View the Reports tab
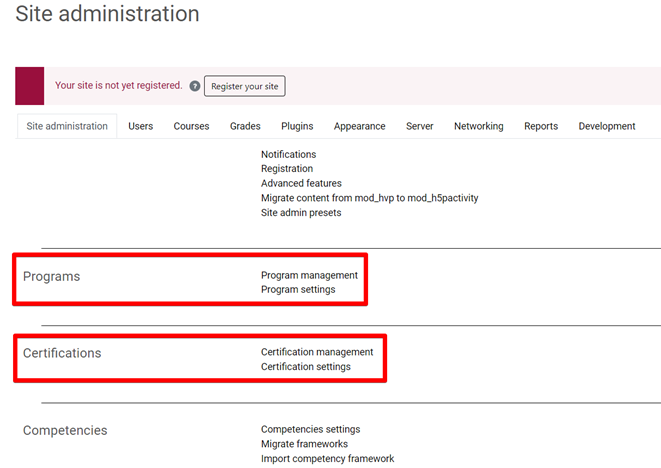This screenshot has width=661, height=468. pyautogui.click(x=541, y=126)
